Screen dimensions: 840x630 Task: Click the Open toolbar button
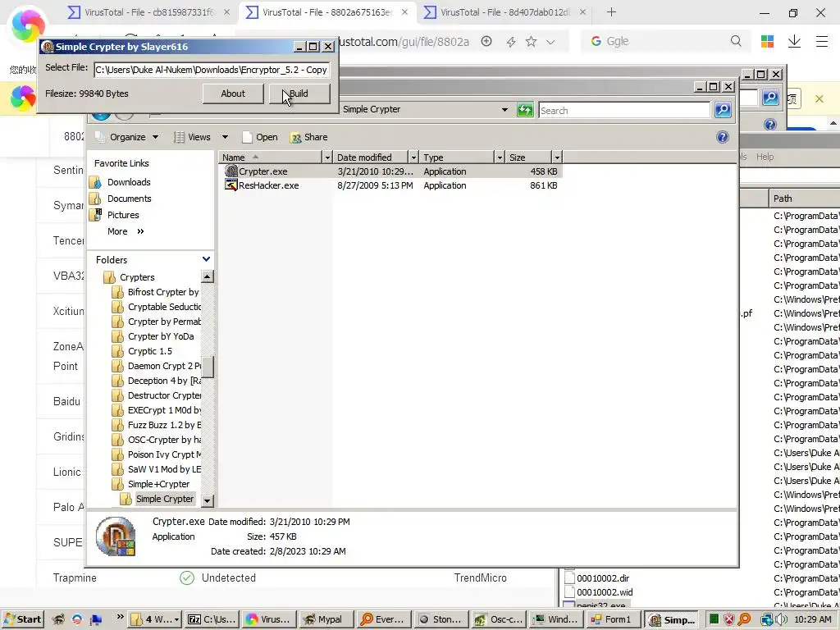tap(260, 137)
